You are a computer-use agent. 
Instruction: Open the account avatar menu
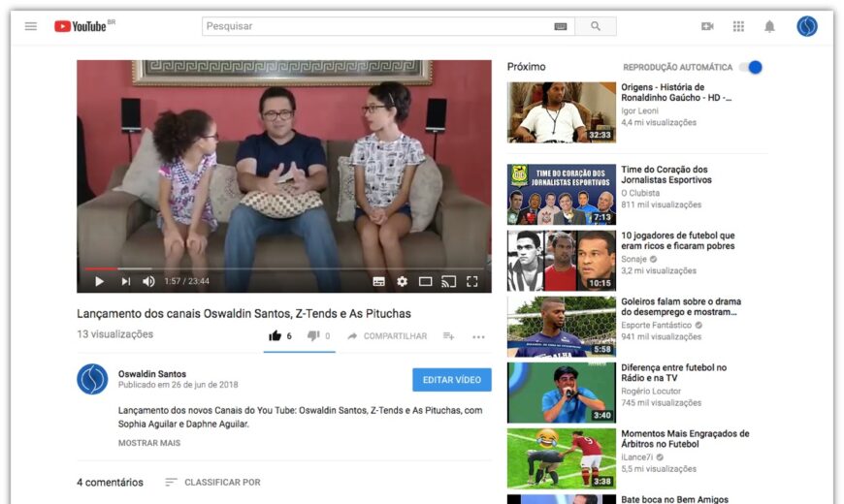(807, 26)
